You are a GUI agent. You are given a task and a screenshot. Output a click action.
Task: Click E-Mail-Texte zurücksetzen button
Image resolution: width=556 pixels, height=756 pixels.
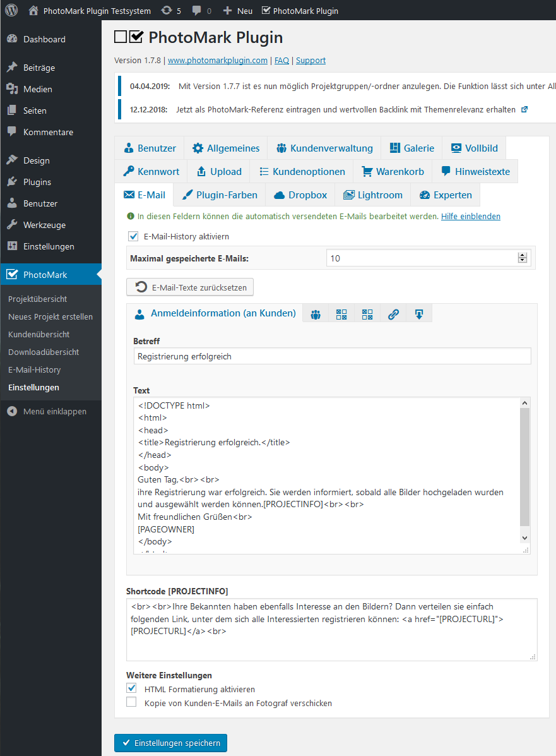tap(191, 287)
